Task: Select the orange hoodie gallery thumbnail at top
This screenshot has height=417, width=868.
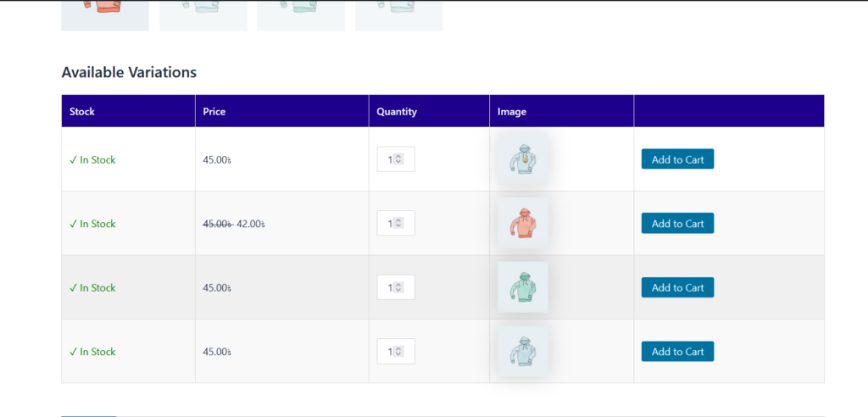Action: [x=104, y=14]
